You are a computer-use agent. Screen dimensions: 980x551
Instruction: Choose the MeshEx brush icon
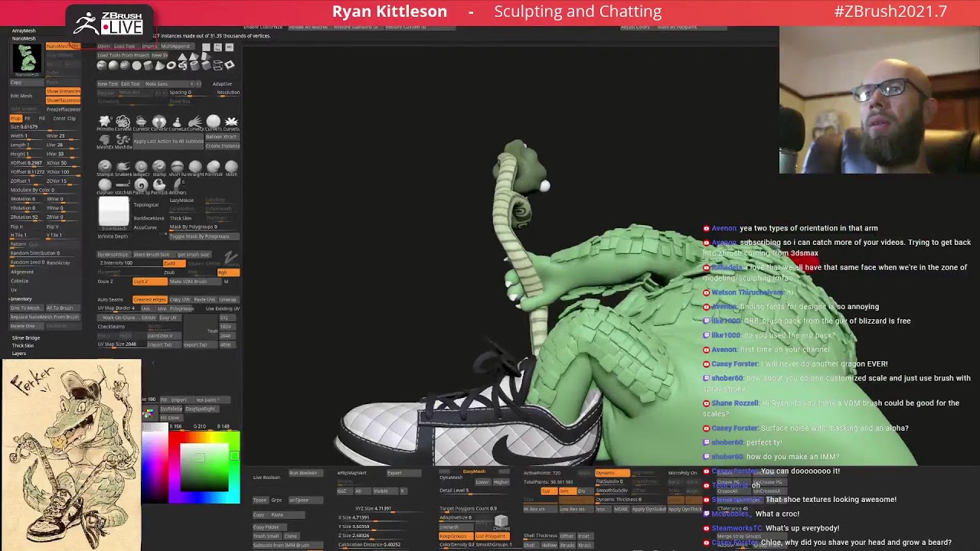(x=105, y=141)
